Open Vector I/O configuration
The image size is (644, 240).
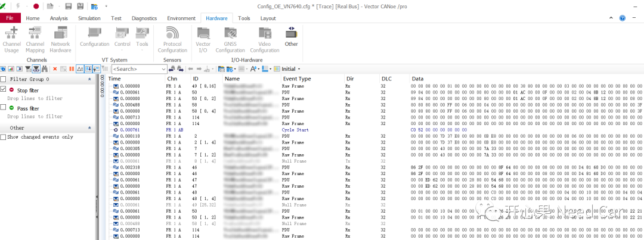coord(203,38)
